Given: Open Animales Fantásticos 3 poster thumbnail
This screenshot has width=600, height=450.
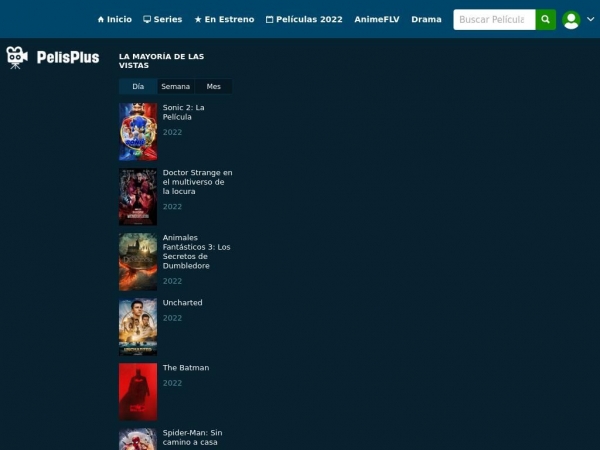Looking at the screenshot, I should (x=138, y=262).
